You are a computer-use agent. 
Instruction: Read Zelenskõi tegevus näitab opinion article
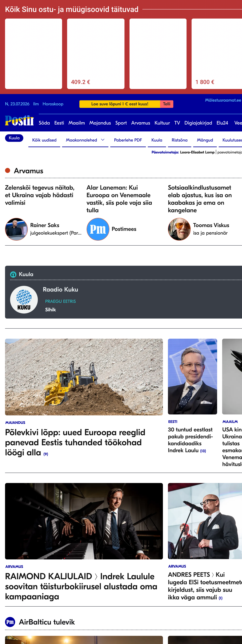tap(40, 195)
